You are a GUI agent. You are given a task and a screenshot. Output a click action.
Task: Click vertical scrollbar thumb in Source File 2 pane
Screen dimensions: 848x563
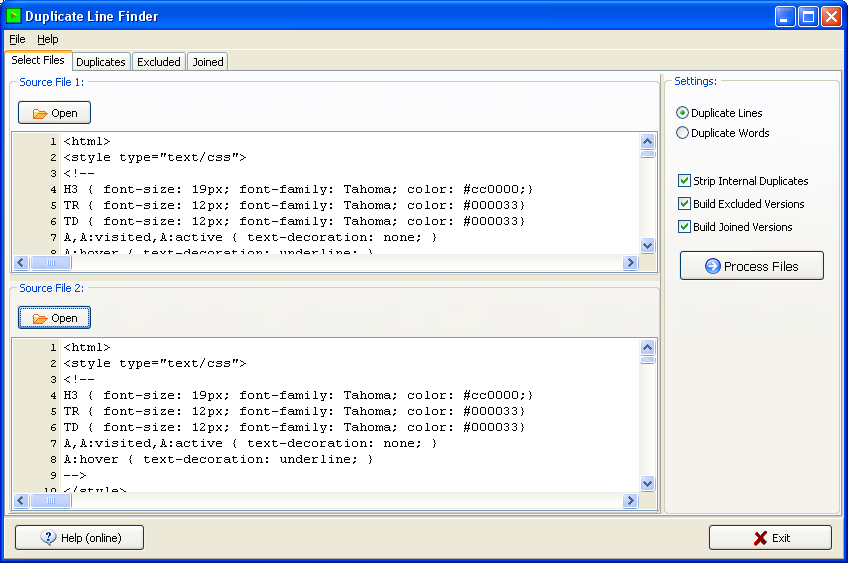[x=647, y=360]
